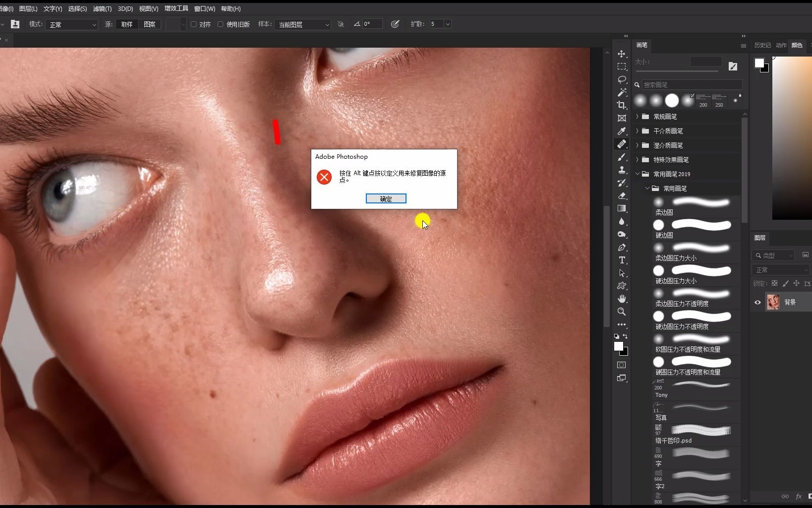This screenshot has width=812, height=508.
Task: Open the 文字(Y) menu
Action: 53,8
